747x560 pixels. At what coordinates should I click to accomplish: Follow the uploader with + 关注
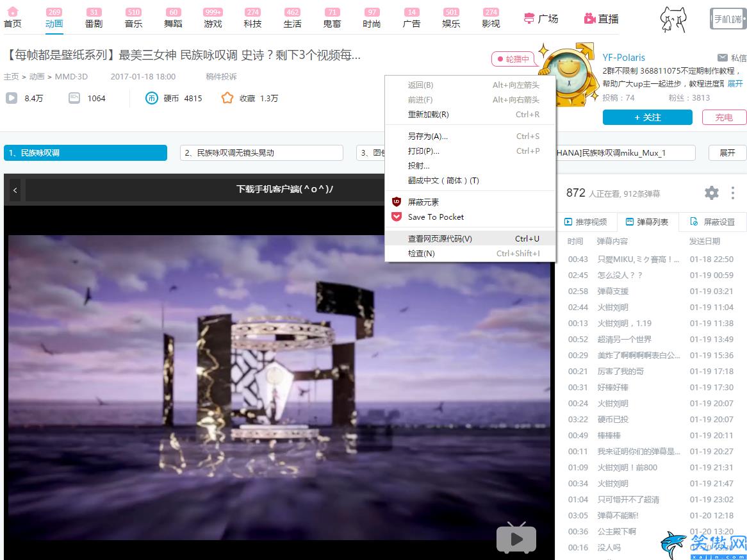648,117
